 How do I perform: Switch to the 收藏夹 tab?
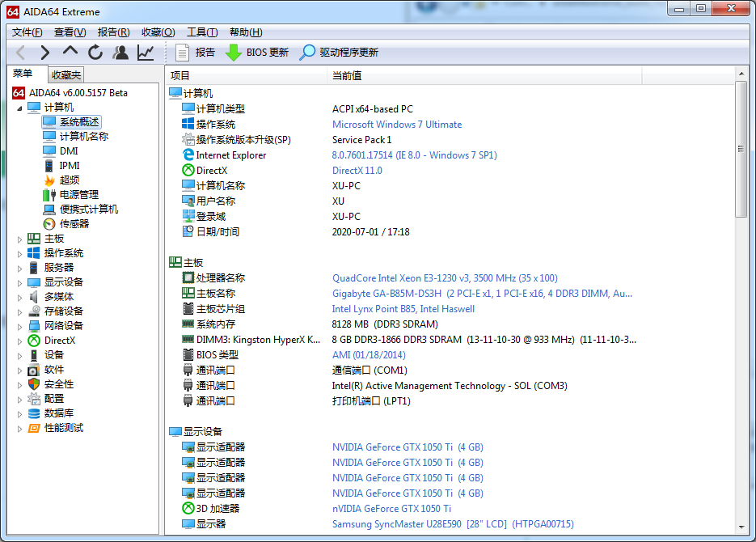(66, 74)
